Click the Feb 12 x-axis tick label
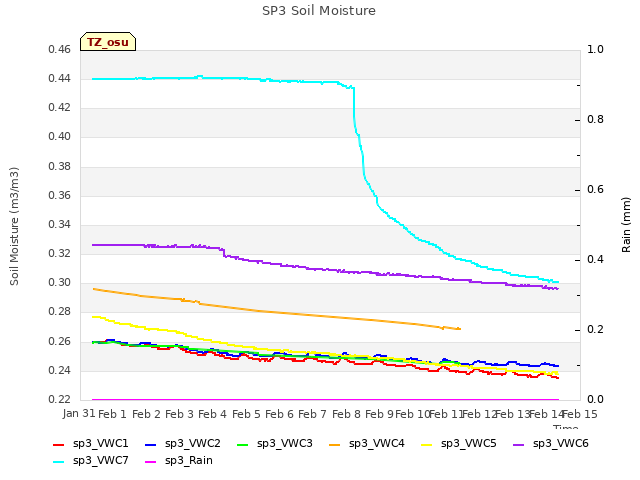Viewport: 640px width, 480px height. click(x=479, y=414)
